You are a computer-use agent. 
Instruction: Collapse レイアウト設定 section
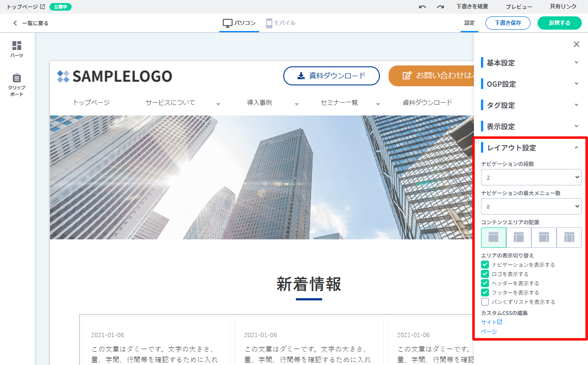pos(531,148)
